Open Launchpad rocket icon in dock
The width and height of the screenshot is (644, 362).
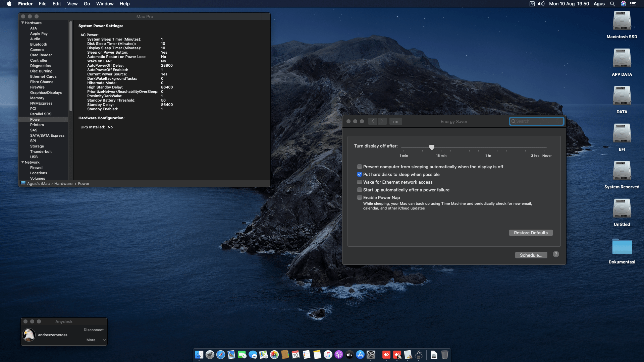tap(210, 355)
